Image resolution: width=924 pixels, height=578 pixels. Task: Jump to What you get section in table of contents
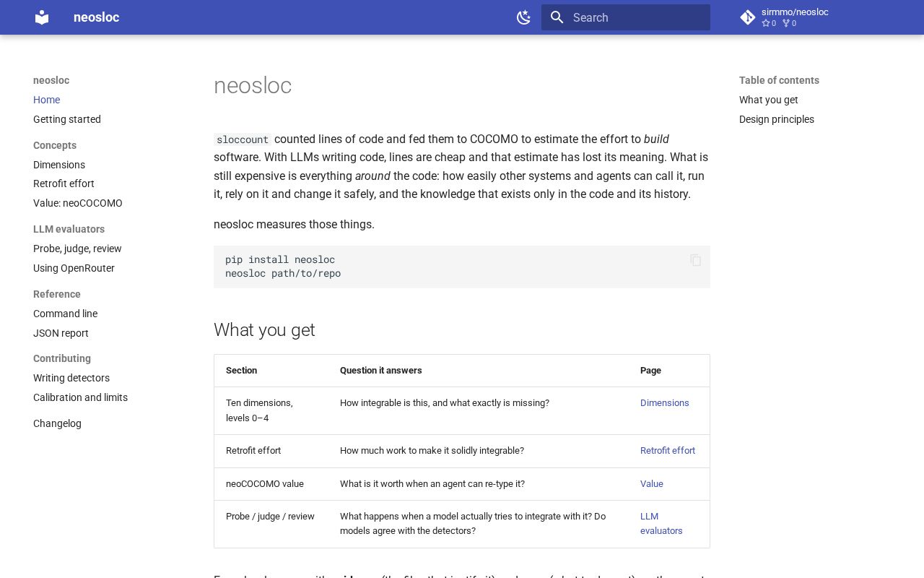tap(768, 100)
